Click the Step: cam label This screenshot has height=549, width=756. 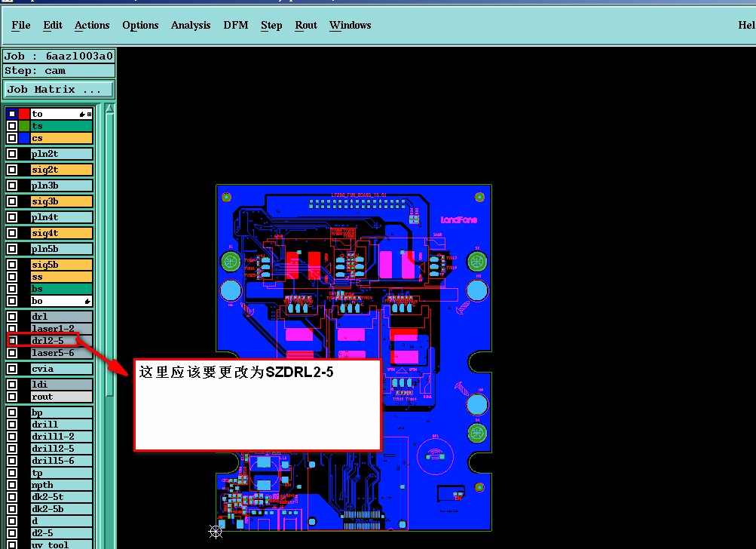pos(58,70)
